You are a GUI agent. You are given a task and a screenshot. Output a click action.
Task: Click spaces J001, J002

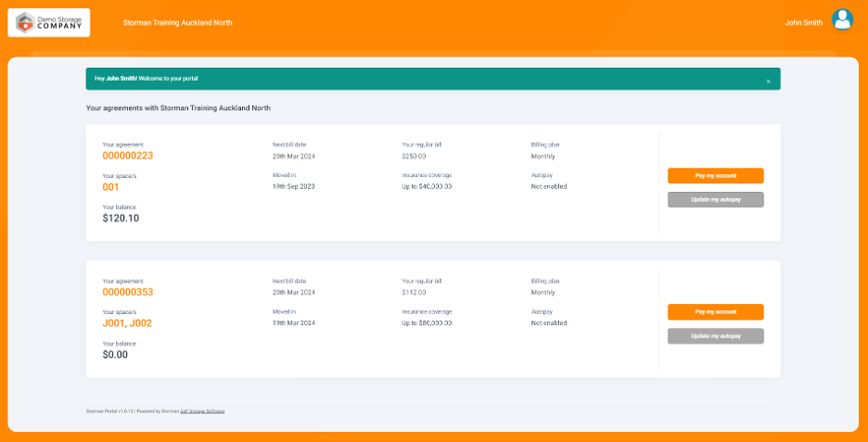click(x=127, y=323)
